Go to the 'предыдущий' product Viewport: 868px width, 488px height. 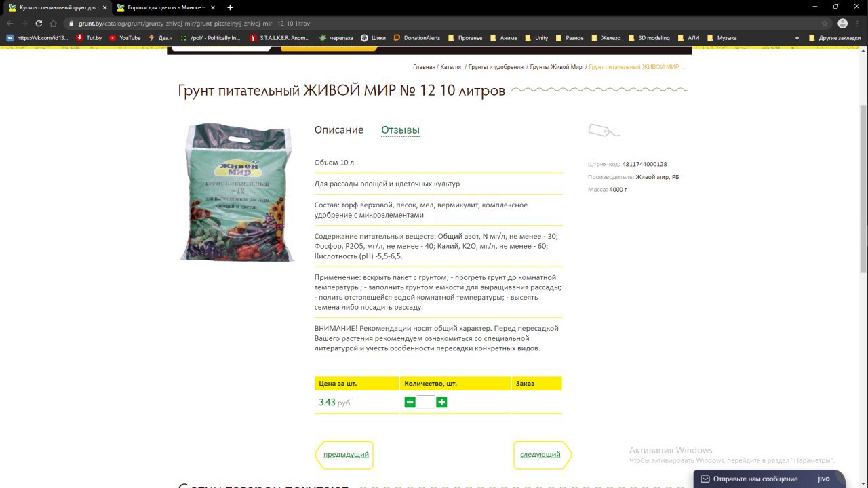coord(346,455)
